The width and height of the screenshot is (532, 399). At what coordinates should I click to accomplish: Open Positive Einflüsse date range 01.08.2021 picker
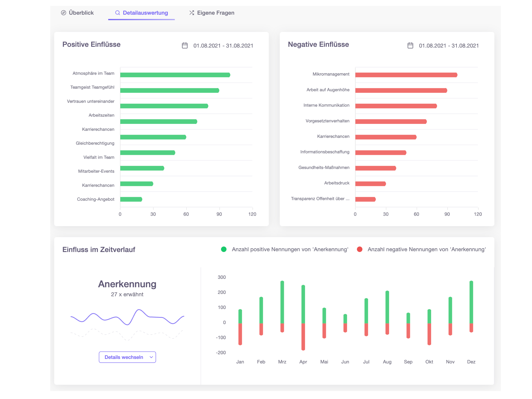tap(223, 46)
